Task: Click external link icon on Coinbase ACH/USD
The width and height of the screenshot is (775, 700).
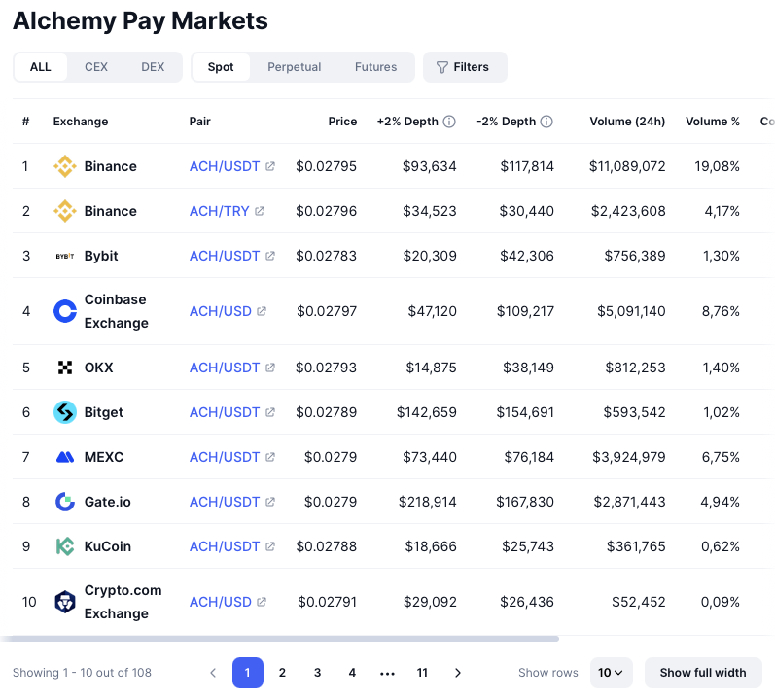Action: click(262, 311)
